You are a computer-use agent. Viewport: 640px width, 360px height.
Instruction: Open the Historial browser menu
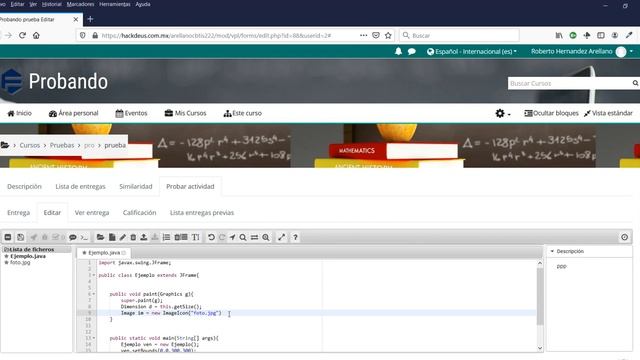click(x=52, y=4)
